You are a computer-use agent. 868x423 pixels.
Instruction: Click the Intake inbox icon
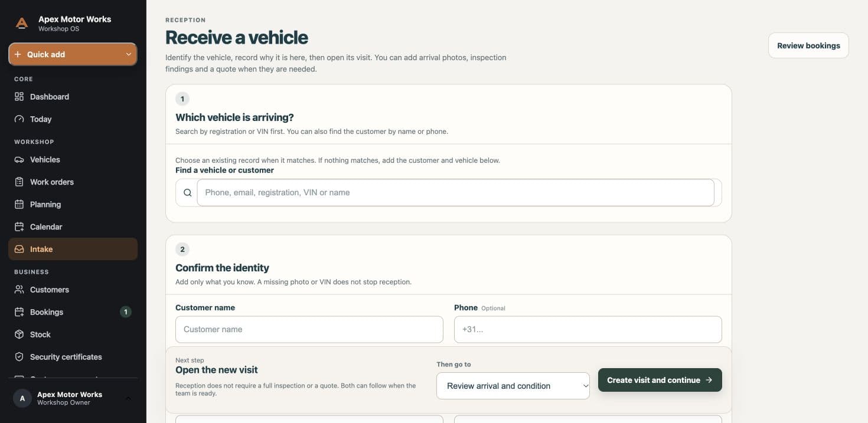coord(19,250)
